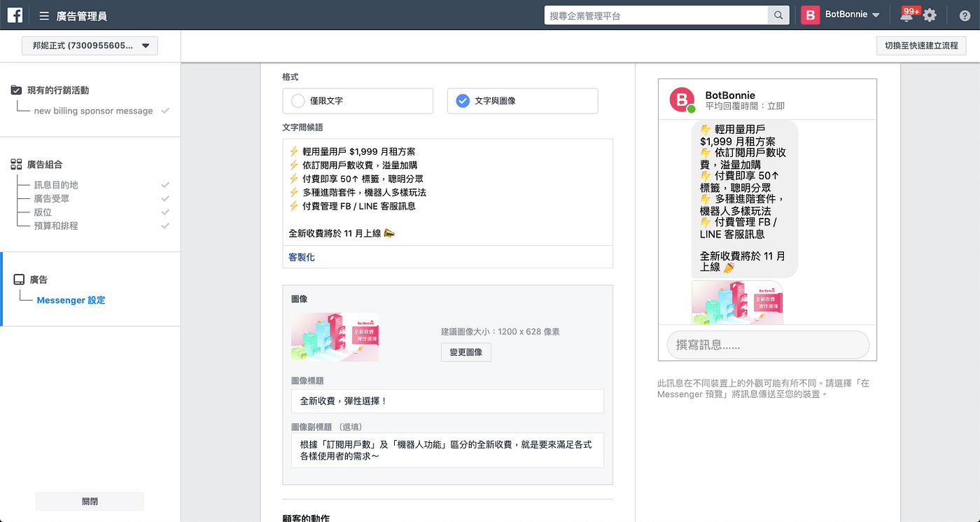The image size is (980, 522).
Task: Click the 關閉 button
Action: (90, 501)
